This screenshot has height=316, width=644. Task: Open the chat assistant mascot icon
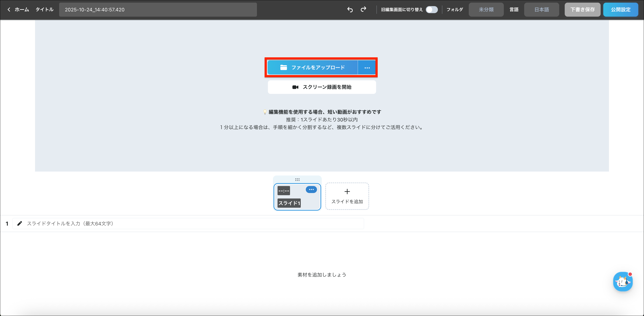[x=622, y=281]
